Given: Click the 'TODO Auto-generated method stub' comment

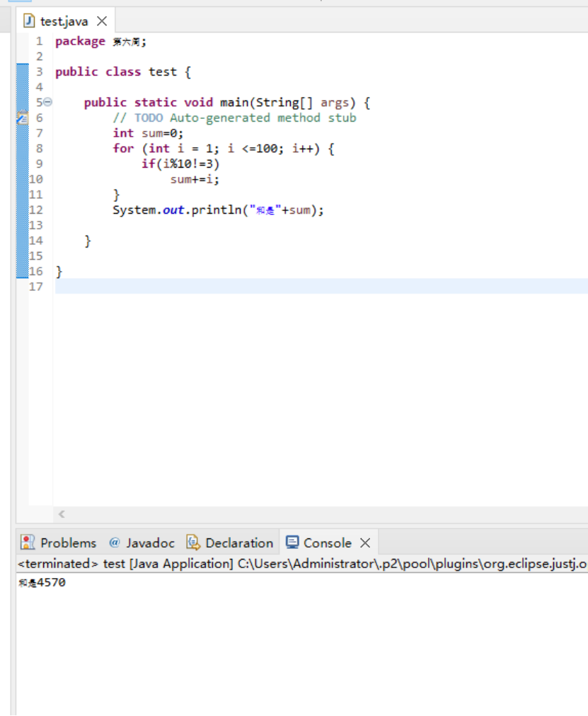Looking at the screenshot, I should 245,118.
